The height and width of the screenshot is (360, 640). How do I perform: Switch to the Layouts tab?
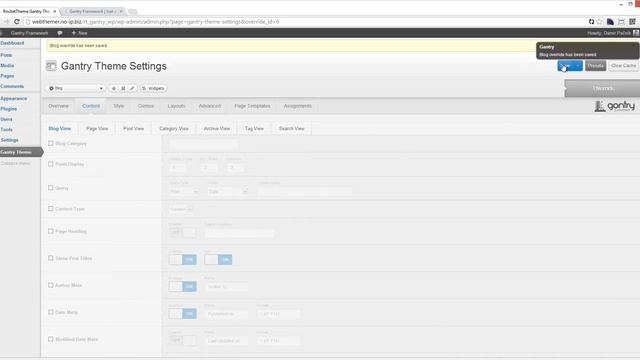click(x=176, y=106)
